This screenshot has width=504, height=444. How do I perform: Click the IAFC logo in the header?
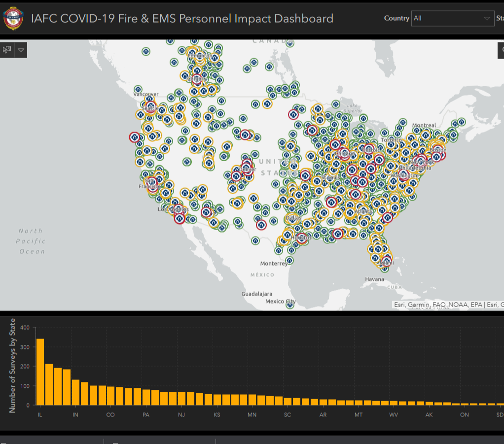[13, 19]
